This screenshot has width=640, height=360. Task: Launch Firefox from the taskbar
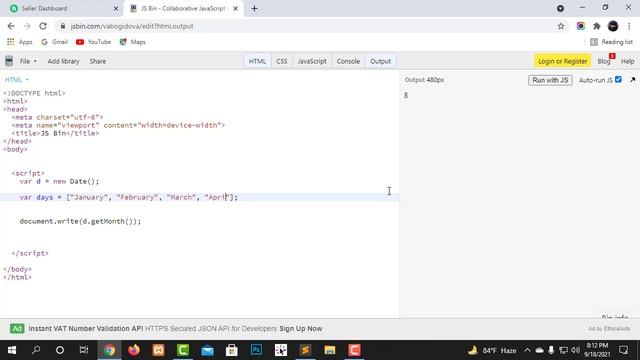[134, 350]
